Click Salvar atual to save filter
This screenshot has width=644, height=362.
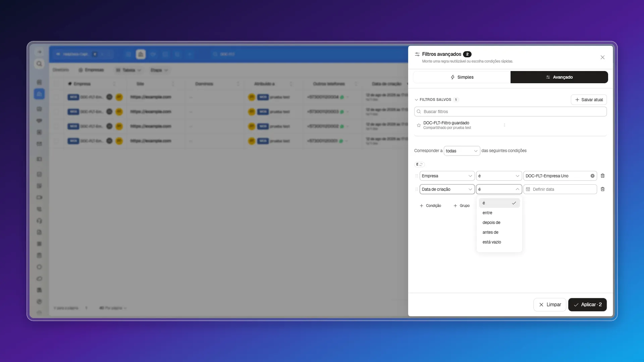[589, 100]
